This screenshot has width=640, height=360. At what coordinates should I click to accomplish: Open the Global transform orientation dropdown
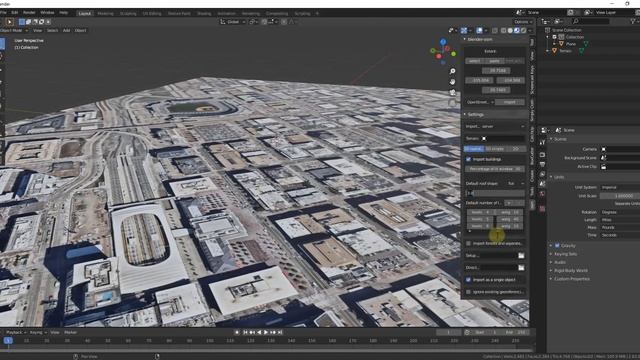tap(233, 22)
